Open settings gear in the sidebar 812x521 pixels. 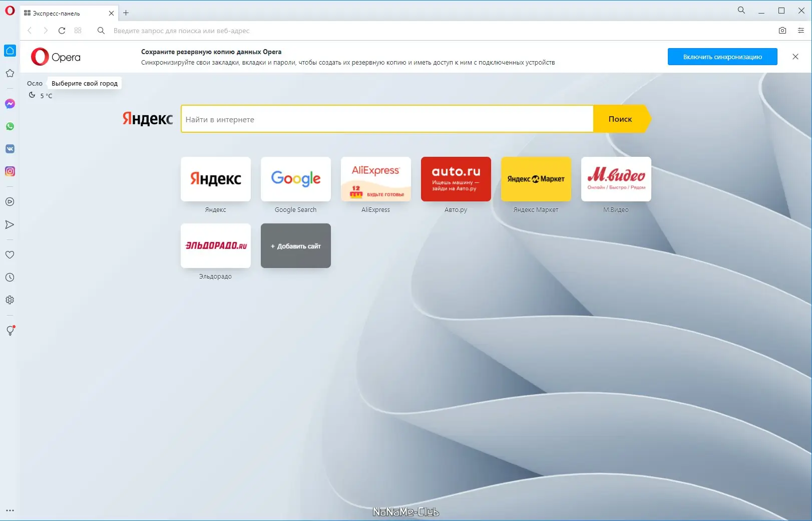point(10,300)
